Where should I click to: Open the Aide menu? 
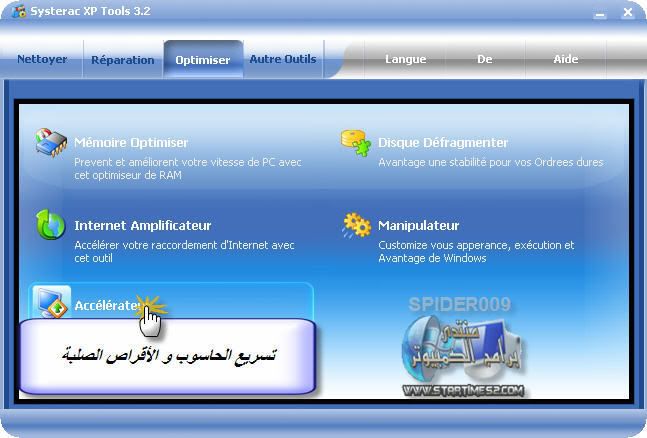pyautogui.click(x=565, y=59)
